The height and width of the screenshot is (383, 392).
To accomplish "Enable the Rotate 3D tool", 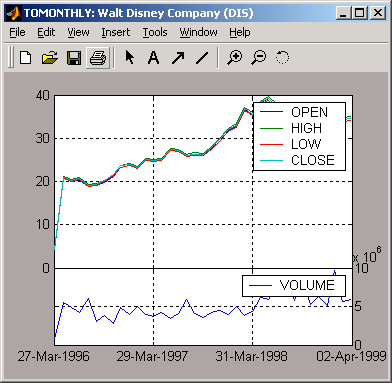I will click(x=282, y=57).
